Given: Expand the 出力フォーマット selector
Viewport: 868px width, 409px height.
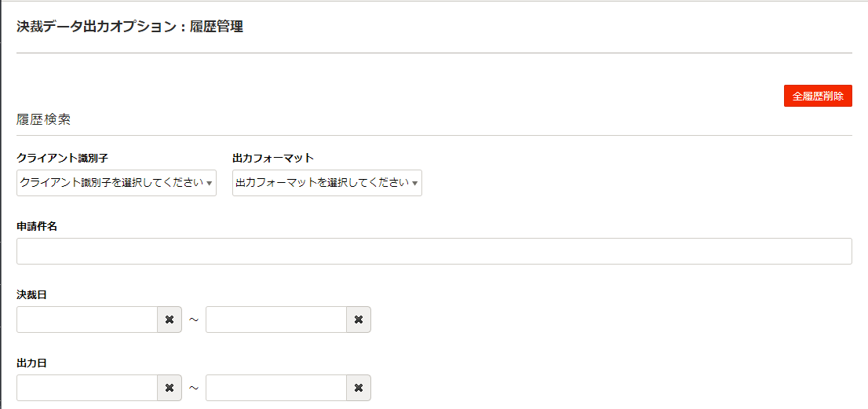Looking at the screenshot, I should click(x=326, y=183).
